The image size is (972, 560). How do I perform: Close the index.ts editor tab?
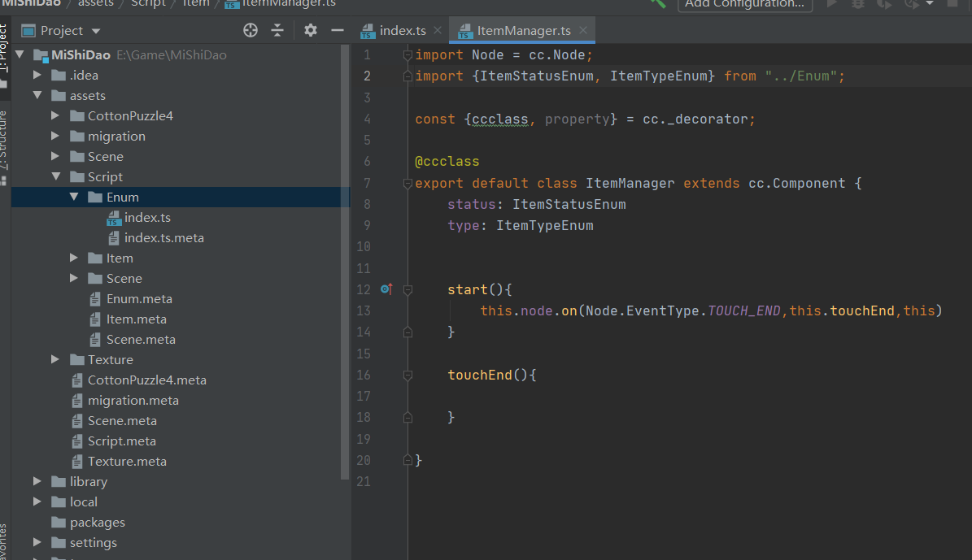(438, 31)
